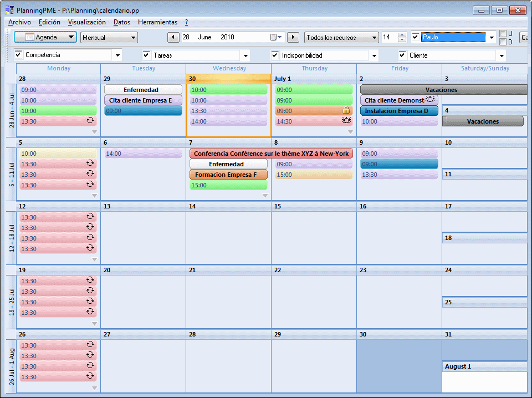Open the date picker calendar icon

274,37
